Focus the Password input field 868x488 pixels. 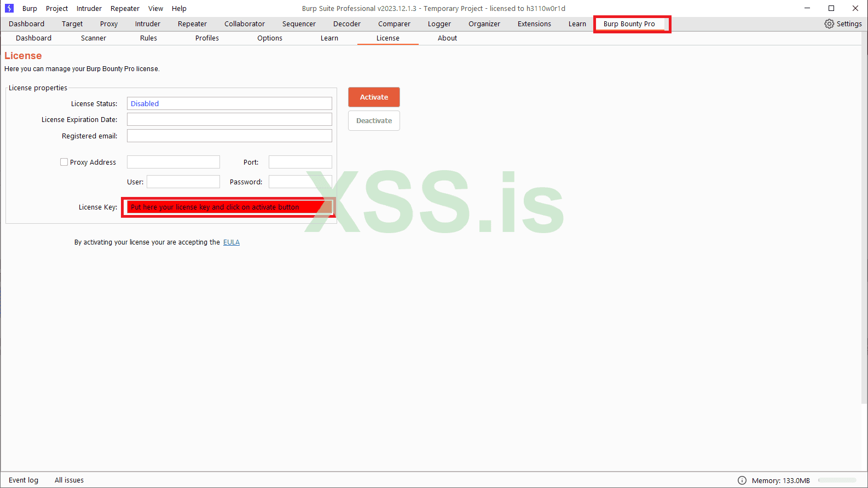(x=300, y=182)
